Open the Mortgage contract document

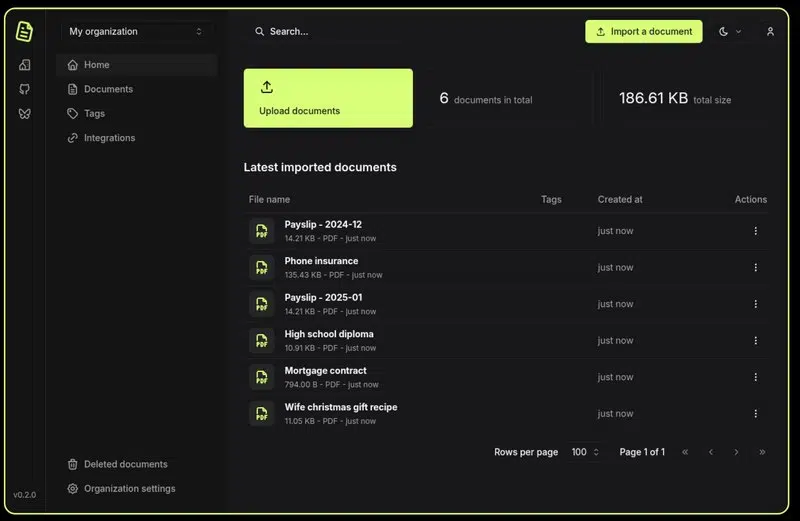325,371
